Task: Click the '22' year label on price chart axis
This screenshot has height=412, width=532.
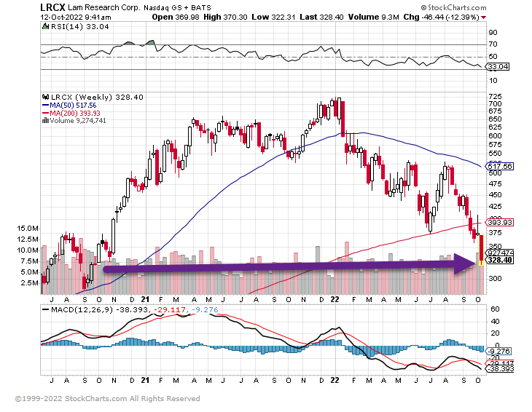Action: coord(335,299)
